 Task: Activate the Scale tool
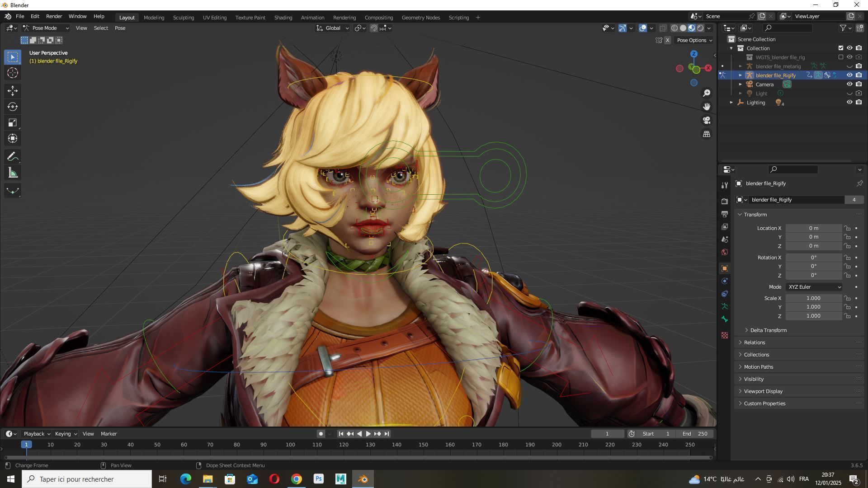point(13,122)
